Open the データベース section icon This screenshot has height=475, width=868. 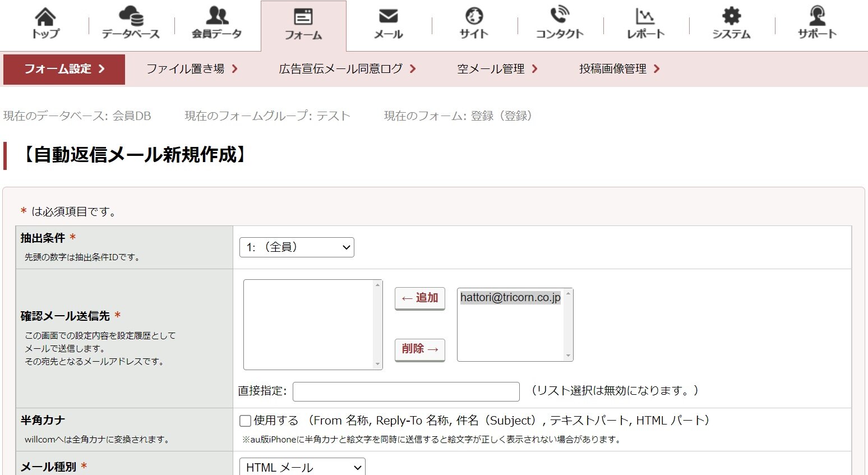[x=130, y=22]
